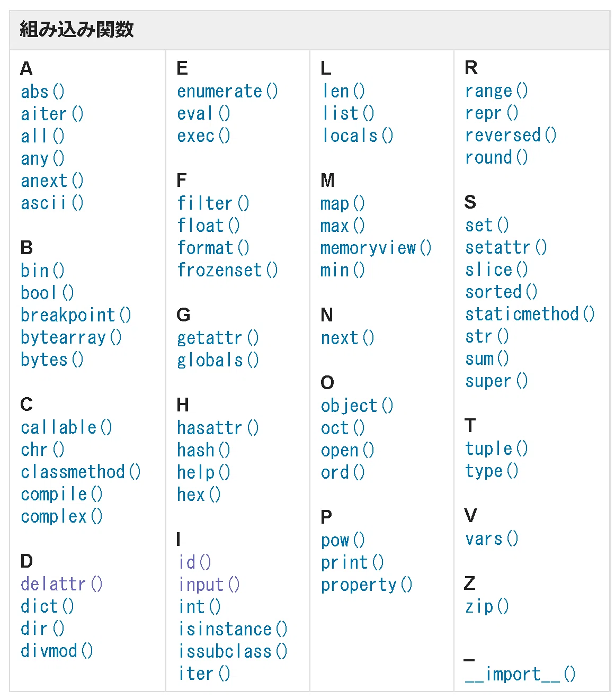Screen dimensions: 615x700
Task: Open the divmod() function link
Action: tap(57, 651)
